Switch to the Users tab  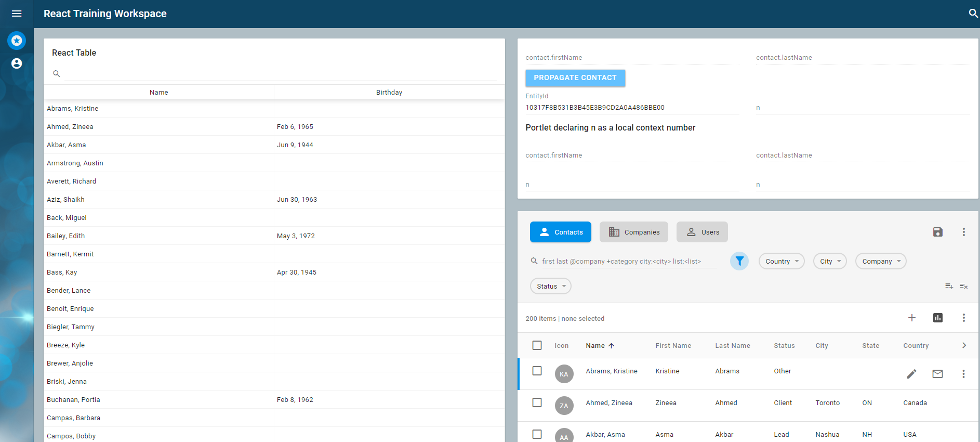point(701,232)
